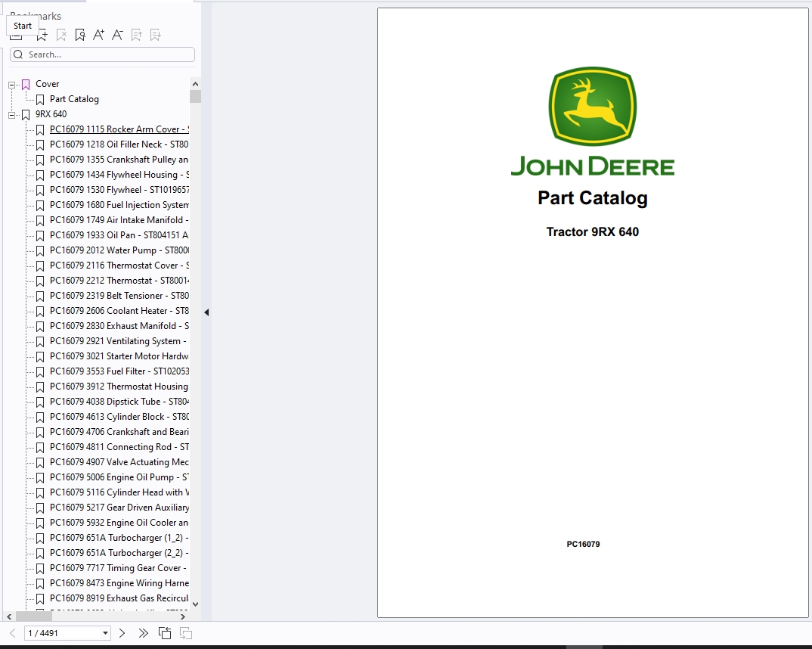The image size is (812, 649).
Task: Focus the bookmark Search field
Action: point(103,54)
